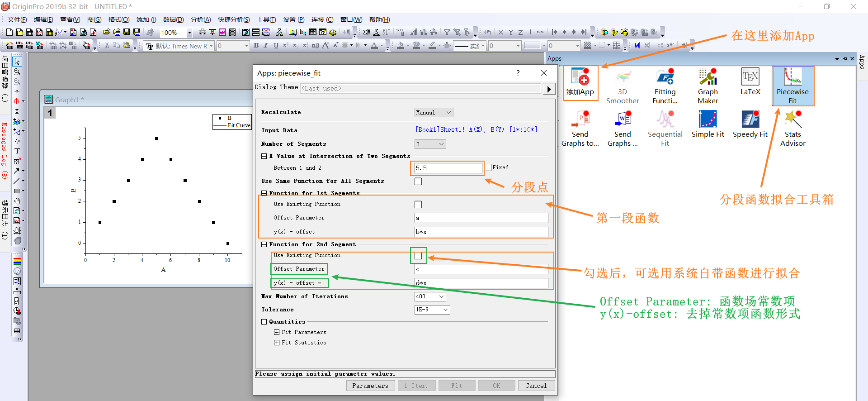Click the Move to First arrow icon

[554, 32]
